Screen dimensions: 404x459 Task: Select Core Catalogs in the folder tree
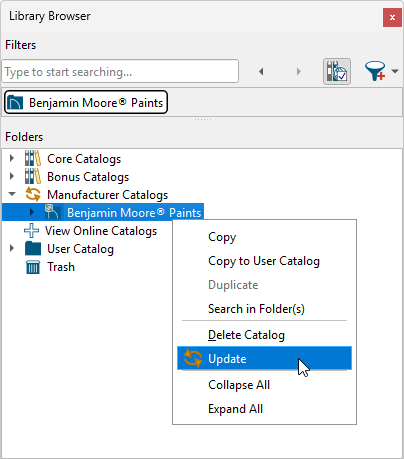click(x=84, y=159)
